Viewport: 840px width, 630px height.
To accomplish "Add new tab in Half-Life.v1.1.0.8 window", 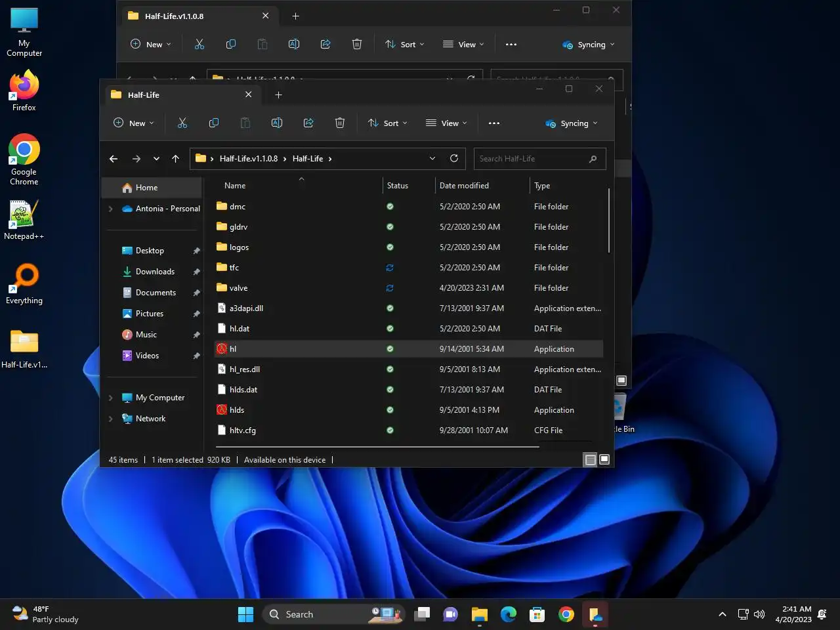I will [295, 16].
